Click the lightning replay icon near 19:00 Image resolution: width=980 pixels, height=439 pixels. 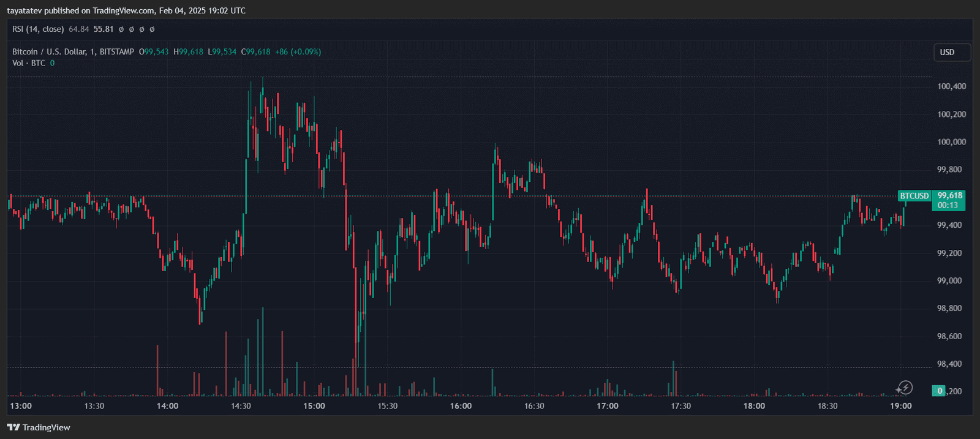[904, 388]
